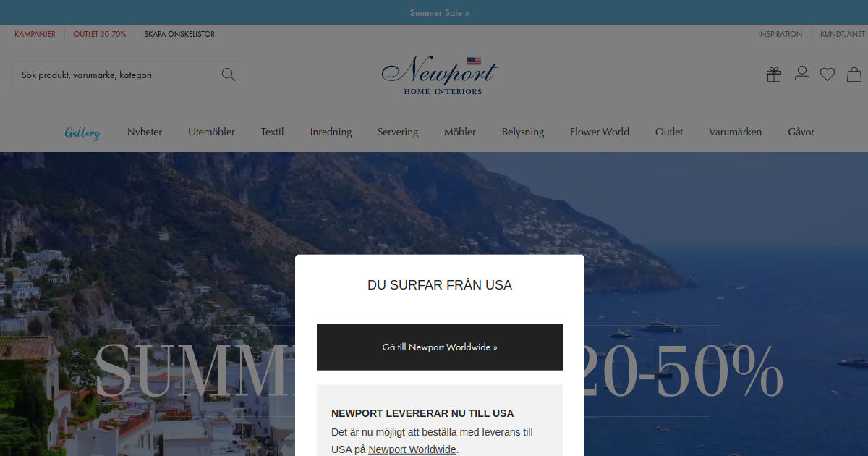The image size is (868, 456).
Task: Go to the Belysning category
Action: pos(523,132)
